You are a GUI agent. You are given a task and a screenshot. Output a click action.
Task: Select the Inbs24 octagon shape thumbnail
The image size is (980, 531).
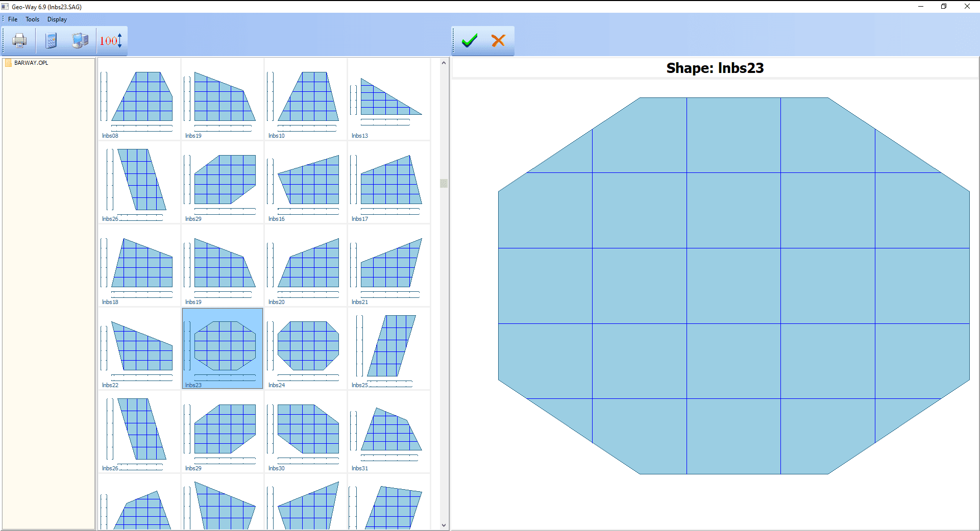(x=305, y=348)
